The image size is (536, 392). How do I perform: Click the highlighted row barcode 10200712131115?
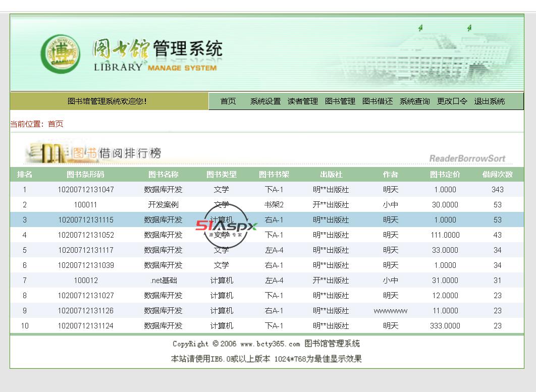85,220
